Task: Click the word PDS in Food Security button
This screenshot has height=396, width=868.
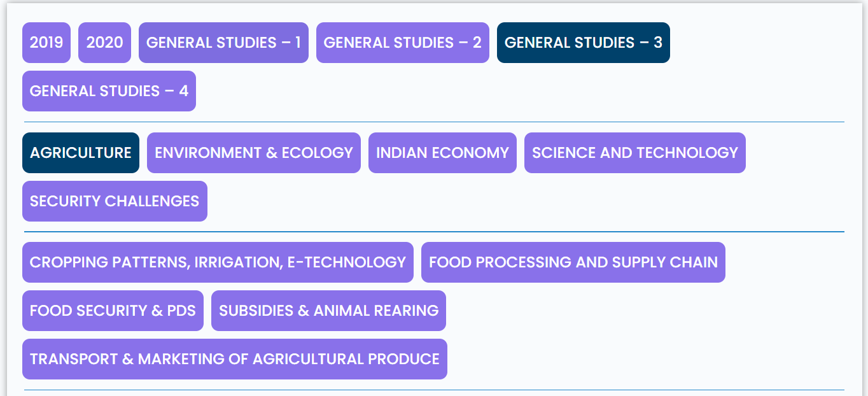Action: click(182, 311)
